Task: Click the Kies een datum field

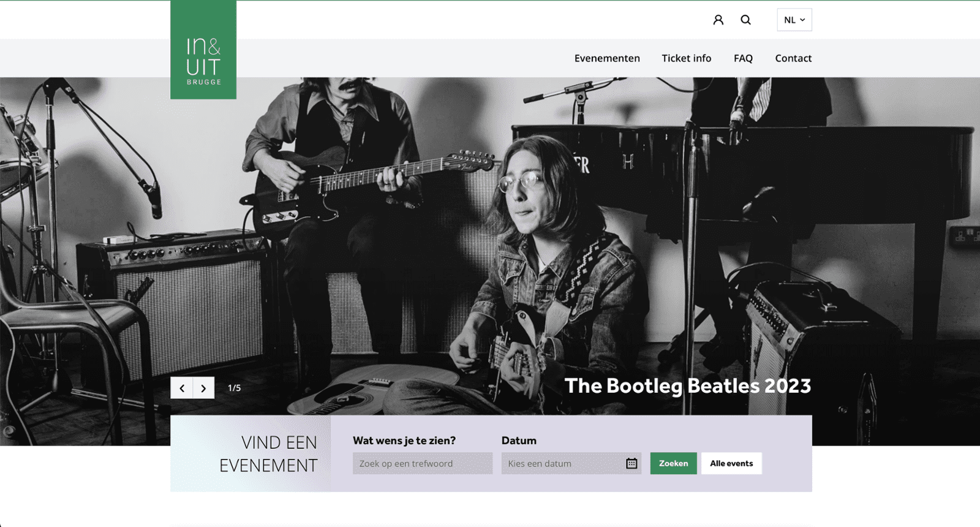Action: pyautogui.click(x=571, y=463)
